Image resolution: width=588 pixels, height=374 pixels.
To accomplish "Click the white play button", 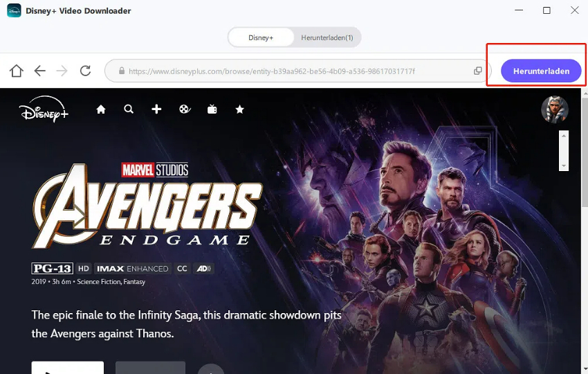I will pyautogui.click(x=67, y=368).
